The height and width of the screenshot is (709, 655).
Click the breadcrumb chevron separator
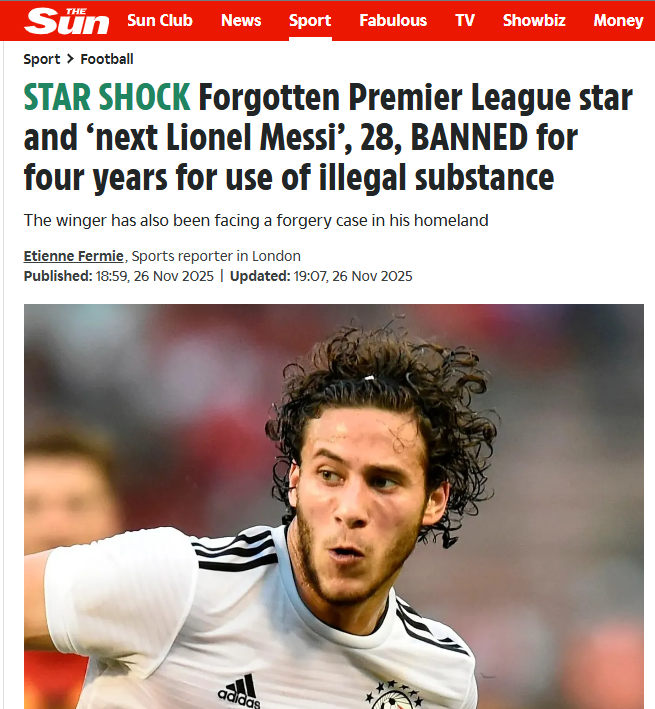point(70,59)
